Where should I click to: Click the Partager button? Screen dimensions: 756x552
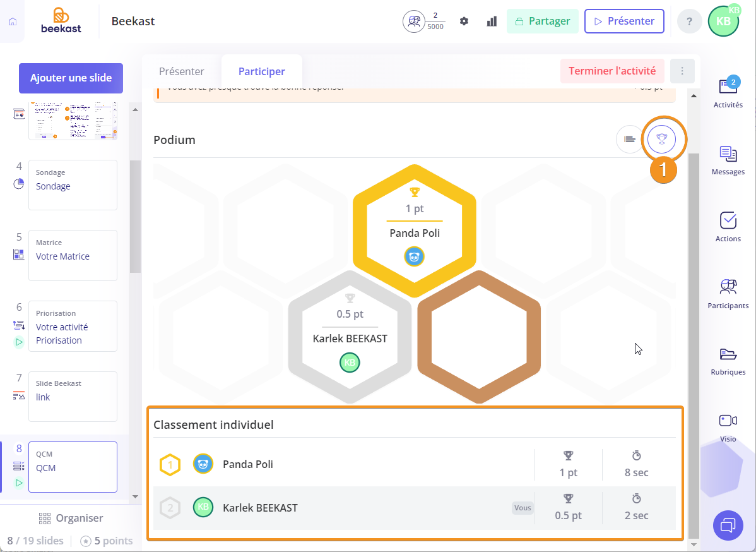543,21
